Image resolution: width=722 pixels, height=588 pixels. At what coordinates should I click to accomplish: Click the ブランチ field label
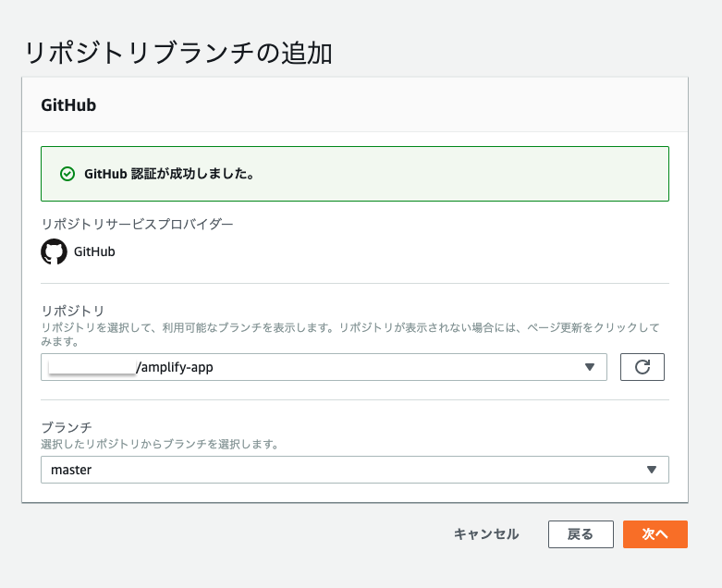click(67, 427)
